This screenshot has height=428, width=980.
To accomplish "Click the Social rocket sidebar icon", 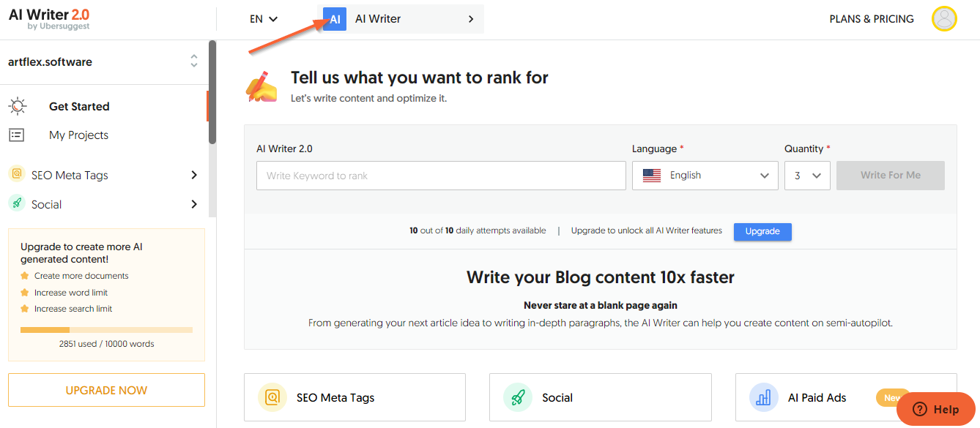I will 16,204.
